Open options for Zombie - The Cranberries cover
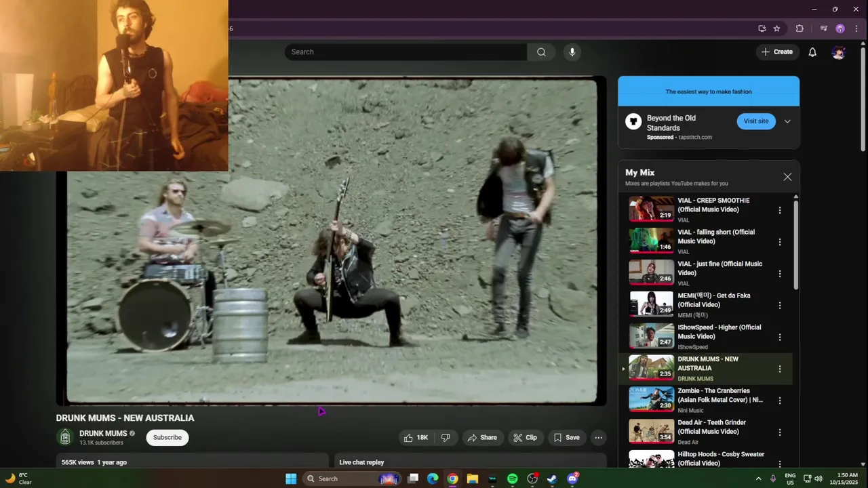The width and height of the screenshot is (868, 488). coord(780,401)
